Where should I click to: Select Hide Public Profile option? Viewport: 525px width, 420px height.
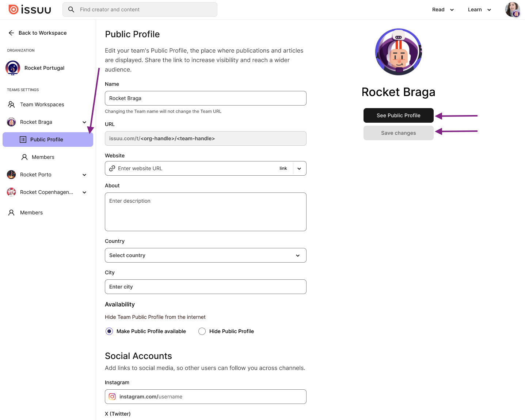click(202, 331)
